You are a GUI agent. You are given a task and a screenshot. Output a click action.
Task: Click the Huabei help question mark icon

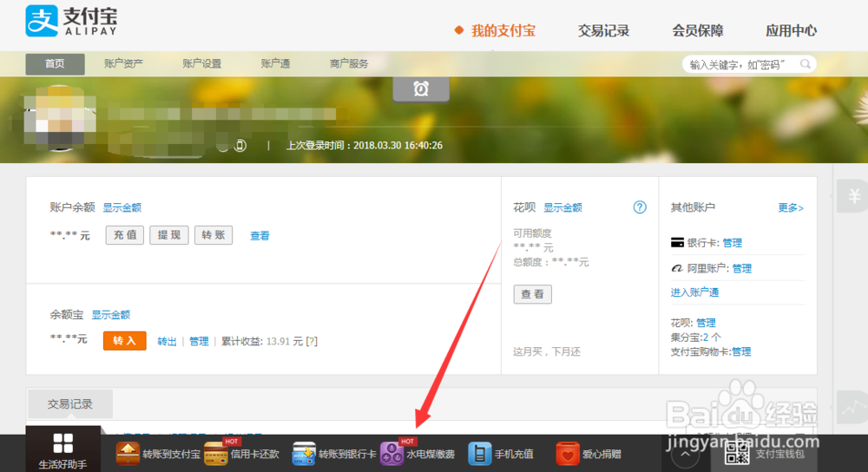click(640, 207)
